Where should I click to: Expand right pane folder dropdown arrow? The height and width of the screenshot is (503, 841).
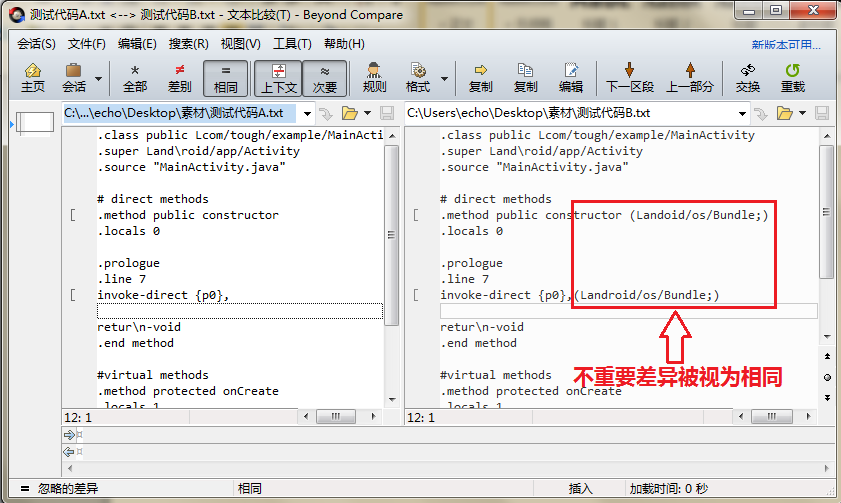[802, 113]
